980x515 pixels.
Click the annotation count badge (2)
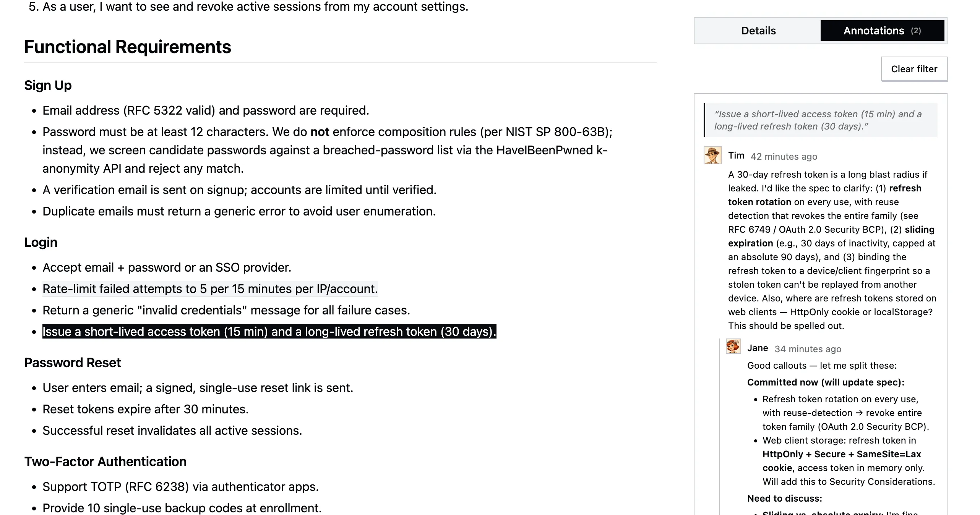point(916,31)
